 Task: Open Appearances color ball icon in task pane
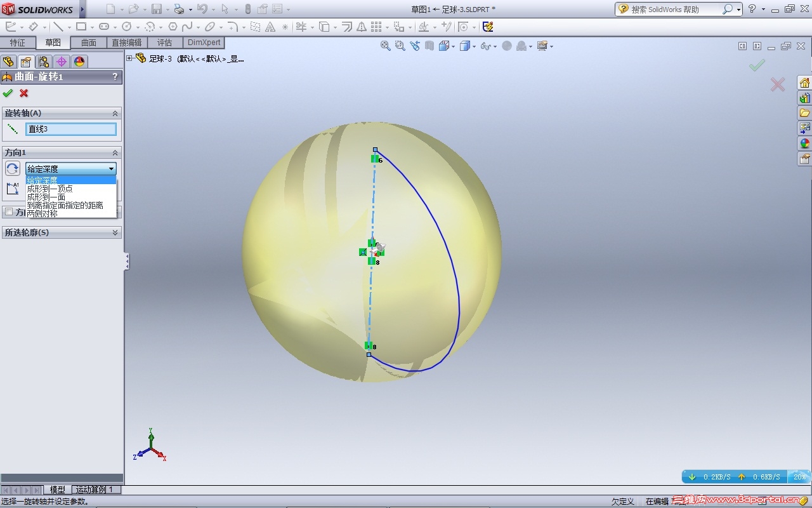pyautogui.click(x=804, y=144)
